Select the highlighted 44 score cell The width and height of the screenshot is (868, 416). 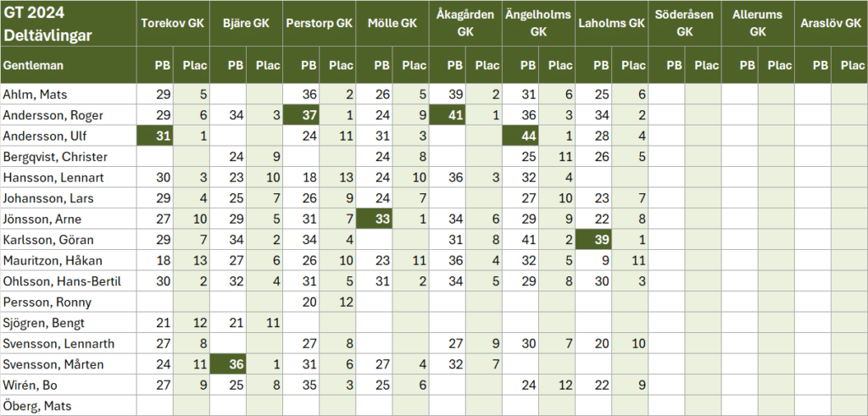(x=520, y=136)
